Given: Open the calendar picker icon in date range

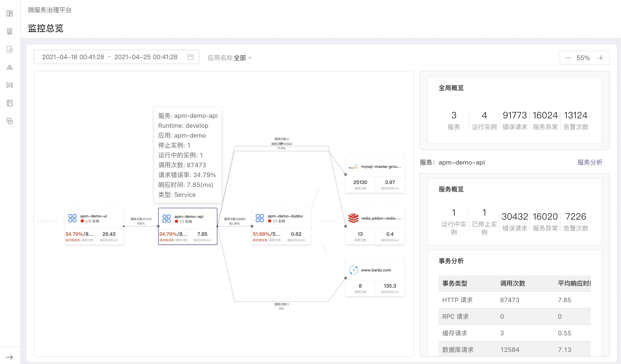Looking at the screenshot, I should coord(191,57).
